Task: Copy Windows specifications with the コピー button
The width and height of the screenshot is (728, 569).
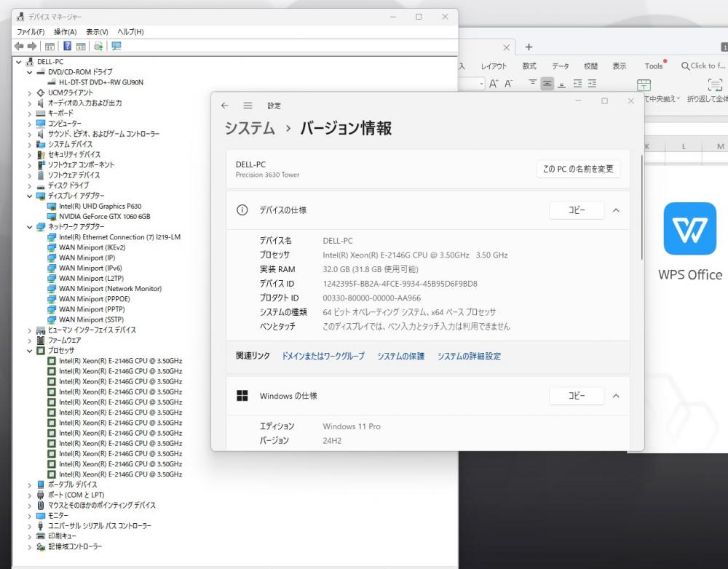Action: click(x=577, y=396)
